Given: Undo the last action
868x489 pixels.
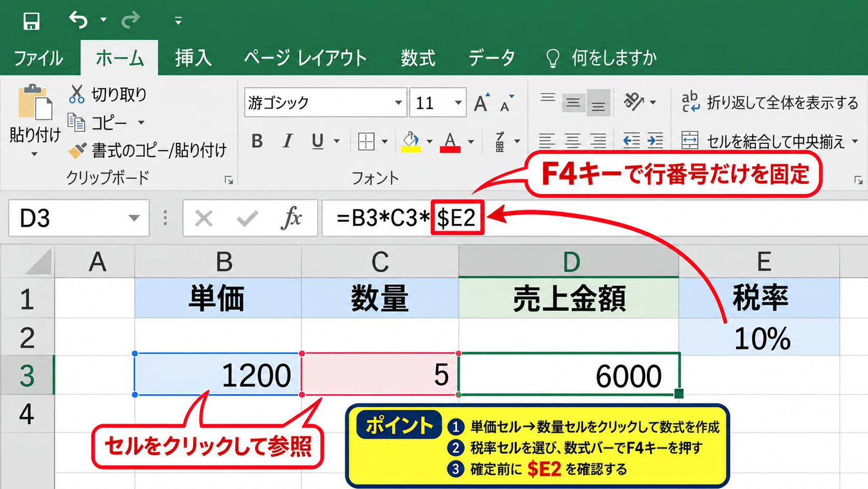Looking at the screenshot, I should pyautogui.click(x=78, y=20).
